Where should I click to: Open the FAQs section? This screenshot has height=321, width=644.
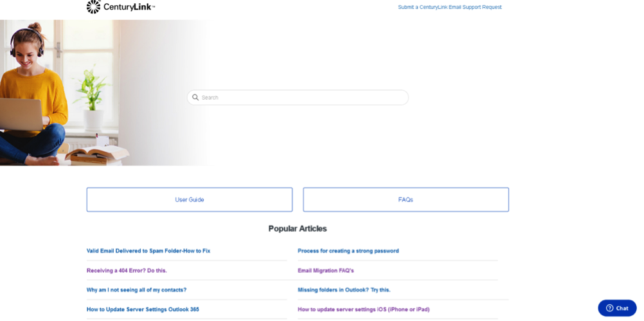406,200
